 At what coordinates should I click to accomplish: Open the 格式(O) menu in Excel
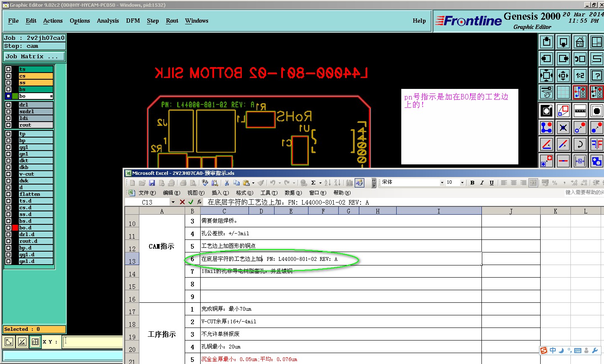(244, 193)
